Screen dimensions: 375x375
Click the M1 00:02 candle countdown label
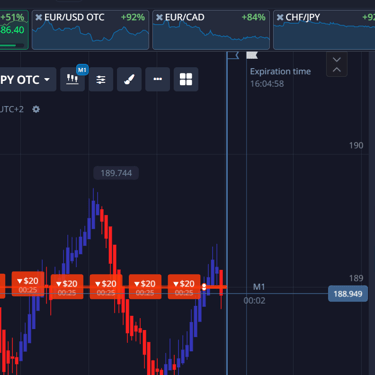coord(255,294)
